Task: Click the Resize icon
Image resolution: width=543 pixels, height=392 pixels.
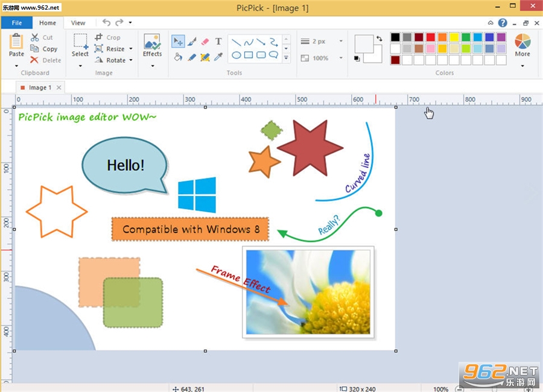Action: pos(99,48)
